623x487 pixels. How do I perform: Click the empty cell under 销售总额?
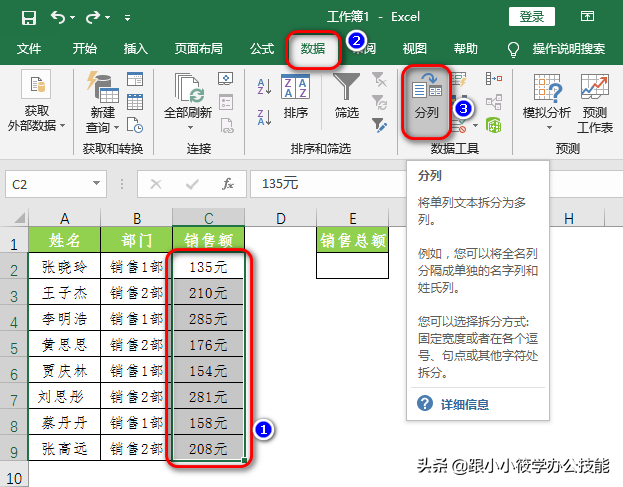click(352, 266)
